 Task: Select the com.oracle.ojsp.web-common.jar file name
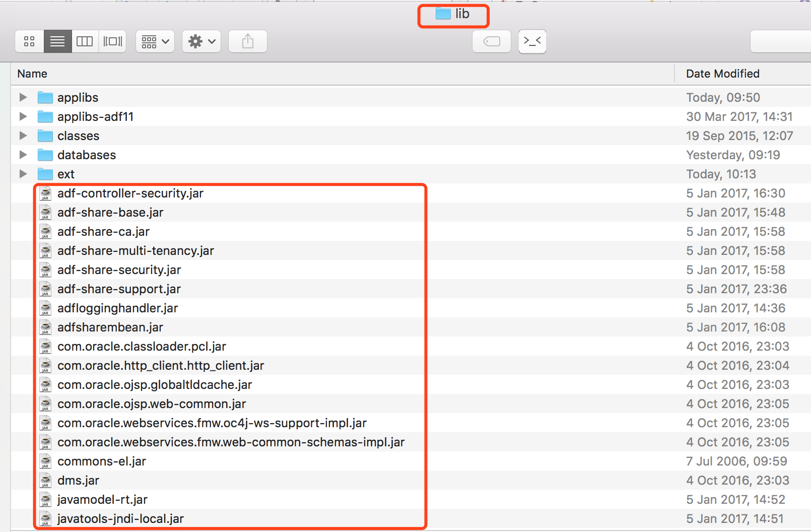click(x=152, y=404)
